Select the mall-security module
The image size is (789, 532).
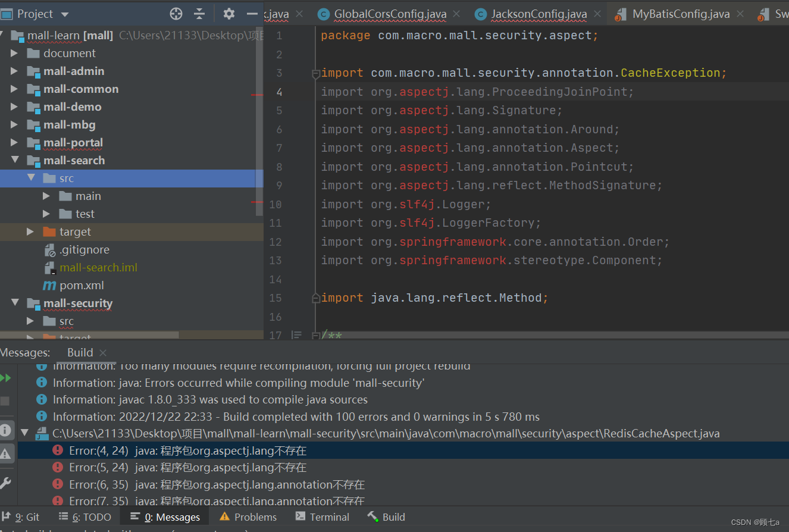tap(78, 303)
